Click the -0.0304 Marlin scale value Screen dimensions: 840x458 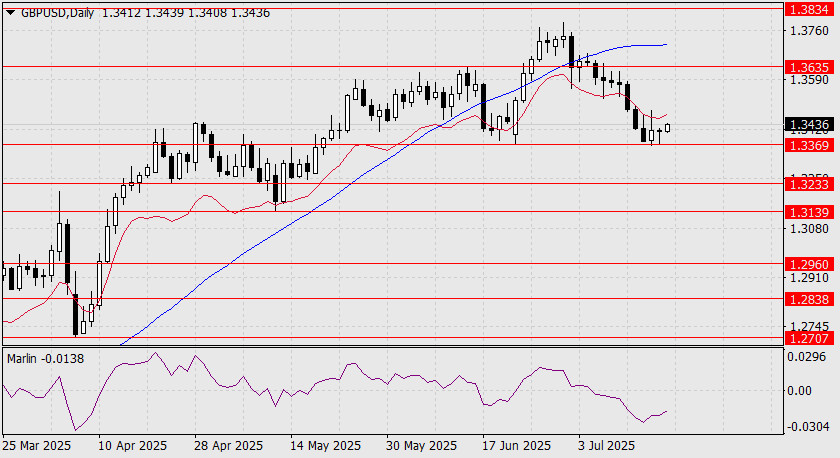[807, 426]
